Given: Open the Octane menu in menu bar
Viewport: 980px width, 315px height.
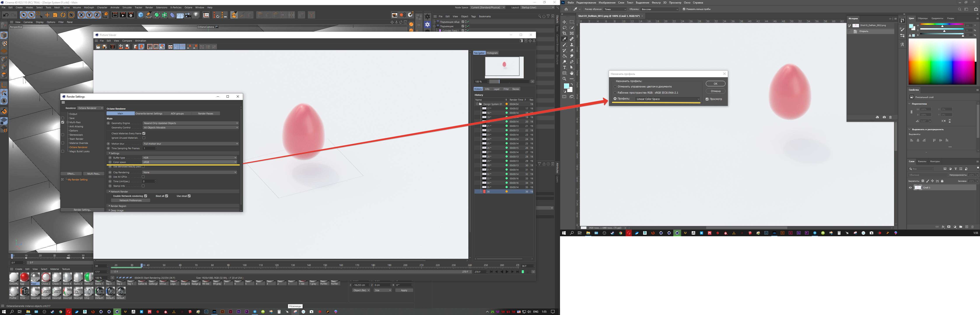Looking at the screenshot, I should pos(188,7).
